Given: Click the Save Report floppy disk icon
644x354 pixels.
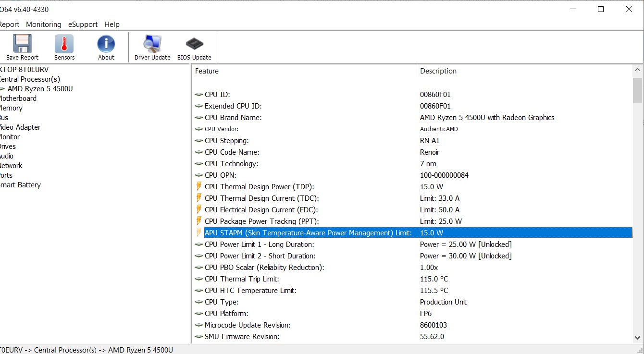Looking at the screenshot, I should click(x=22, y=44).
